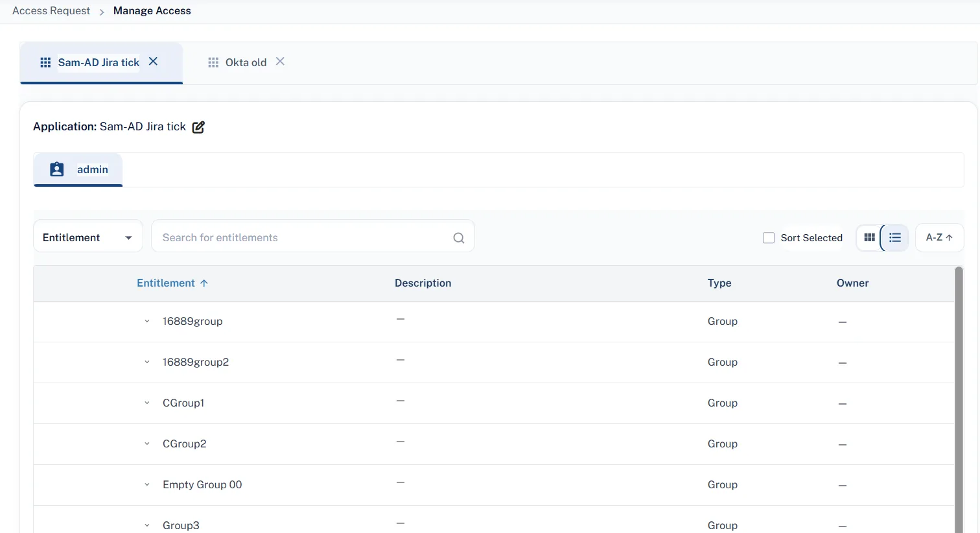The image size is (980, 533).
Task: Select the Group3 entitlement name
Action: coord(181,525)
